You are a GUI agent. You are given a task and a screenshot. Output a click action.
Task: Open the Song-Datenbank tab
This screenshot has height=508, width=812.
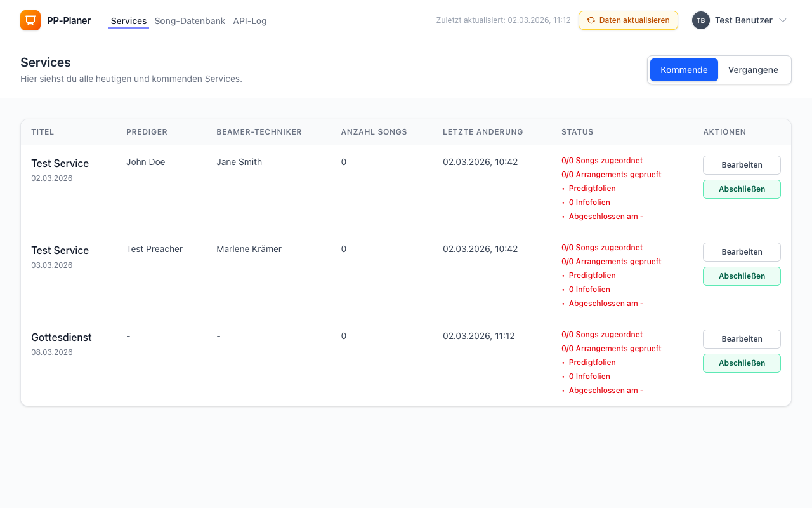pos(190,21)
